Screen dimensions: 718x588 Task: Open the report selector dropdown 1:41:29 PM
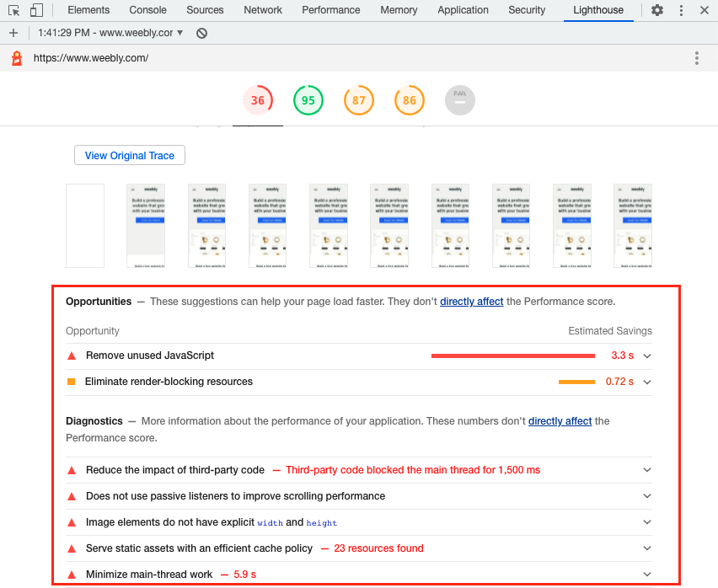(x=110, y=33)
